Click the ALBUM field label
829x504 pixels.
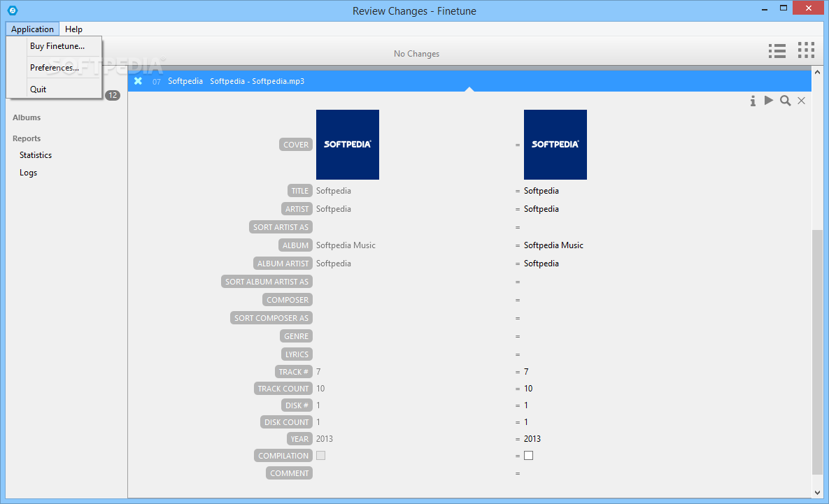point(295,245)
